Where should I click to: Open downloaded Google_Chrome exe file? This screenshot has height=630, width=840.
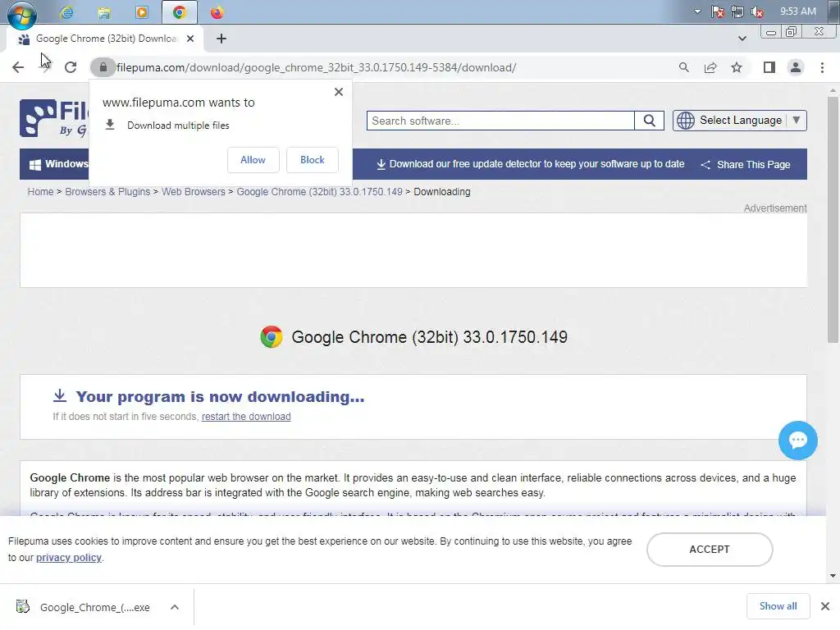pos(85,607)
